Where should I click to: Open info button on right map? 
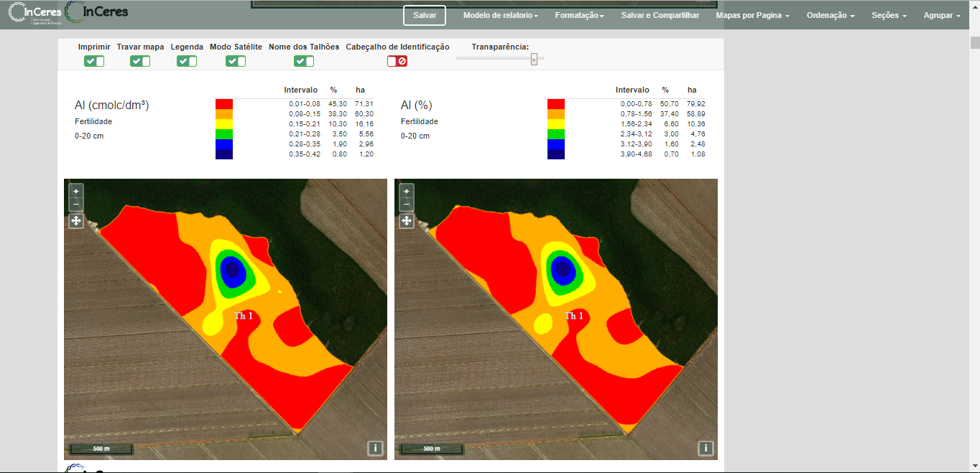click(706, 449)
